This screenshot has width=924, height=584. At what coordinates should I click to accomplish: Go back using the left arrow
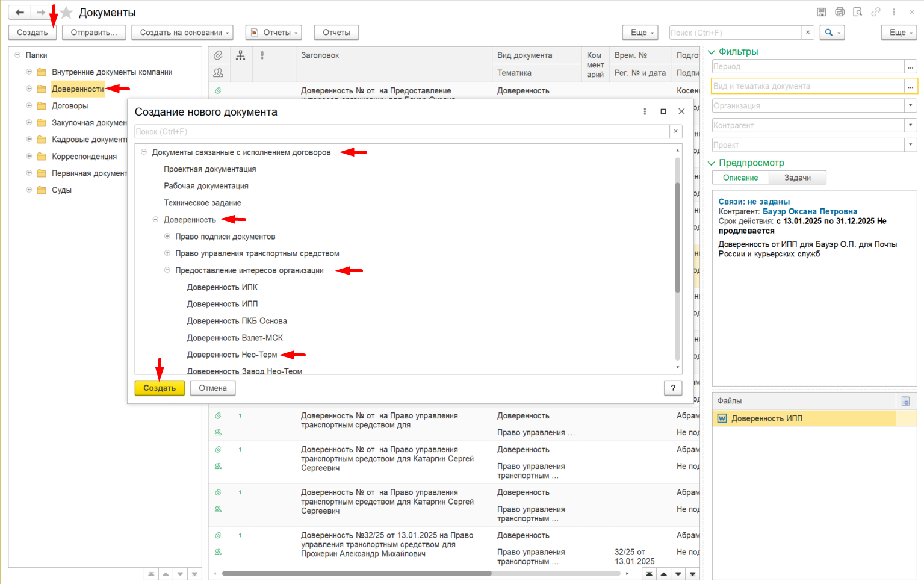(20, 12)
